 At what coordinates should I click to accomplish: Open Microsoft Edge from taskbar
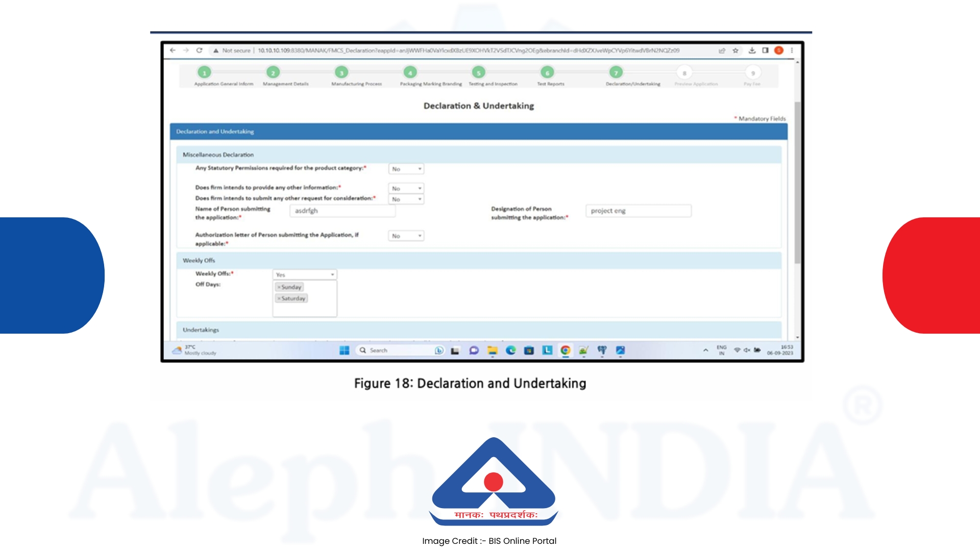511,350
